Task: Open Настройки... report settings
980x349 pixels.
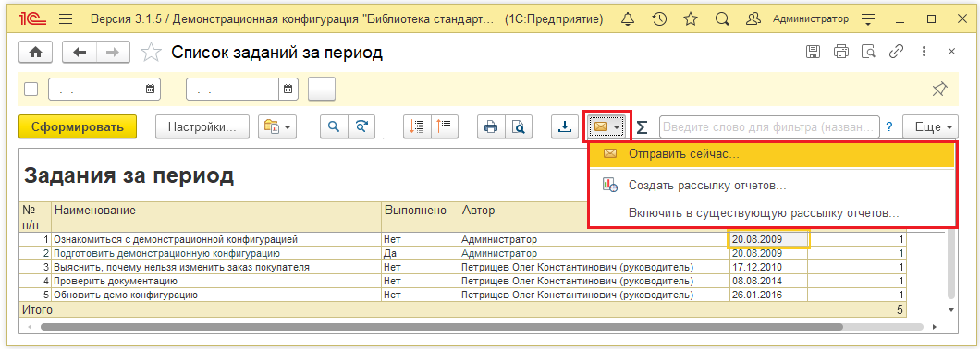Action: (202, 126)
